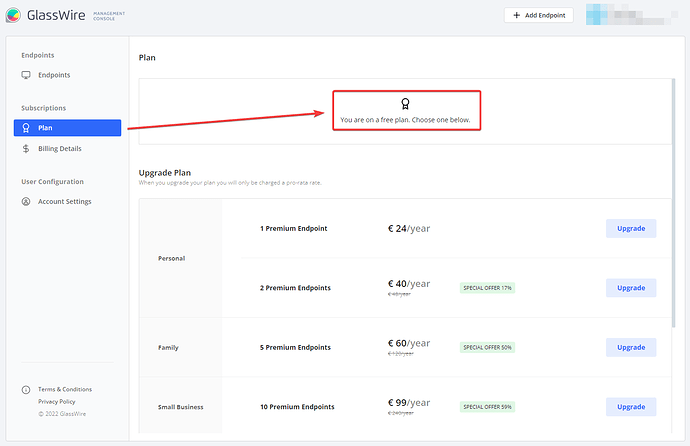Click the info icon beside Terms & Conditions

coord(26,389)
